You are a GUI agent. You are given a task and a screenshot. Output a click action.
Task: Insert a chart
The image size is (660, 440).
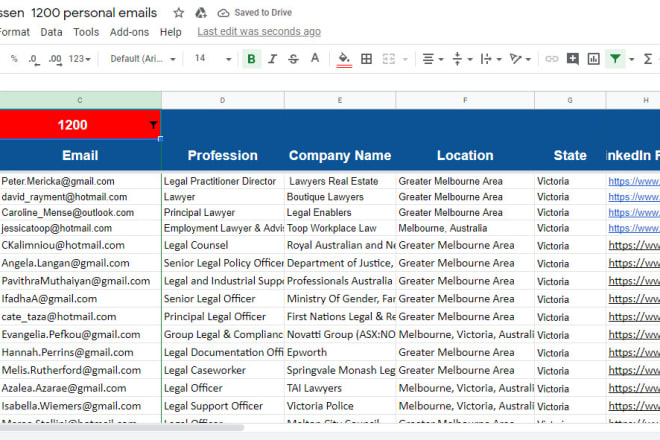(x=593, y=59)
